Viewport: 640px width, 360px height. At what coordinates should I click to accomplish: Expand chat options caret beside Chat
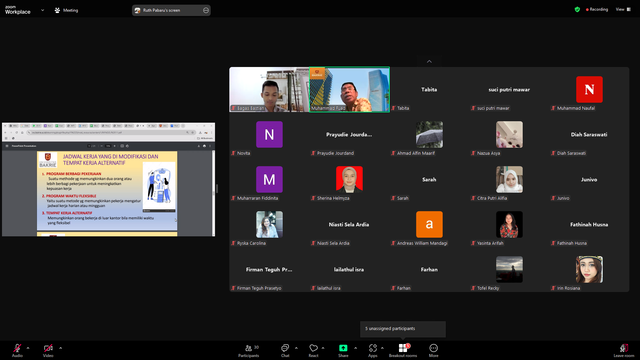click(x=296, y=348)
